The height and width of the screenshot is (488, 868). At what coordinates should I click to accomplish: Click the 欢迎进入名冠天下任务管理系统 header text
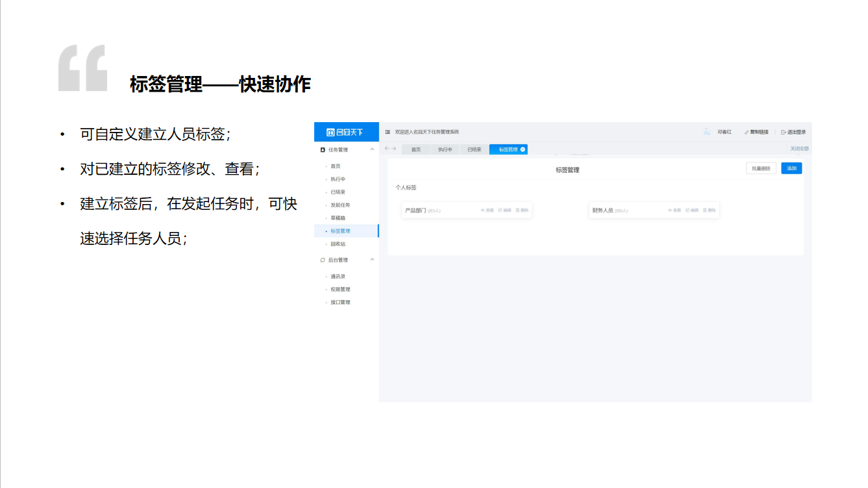[x=427, y=132]
